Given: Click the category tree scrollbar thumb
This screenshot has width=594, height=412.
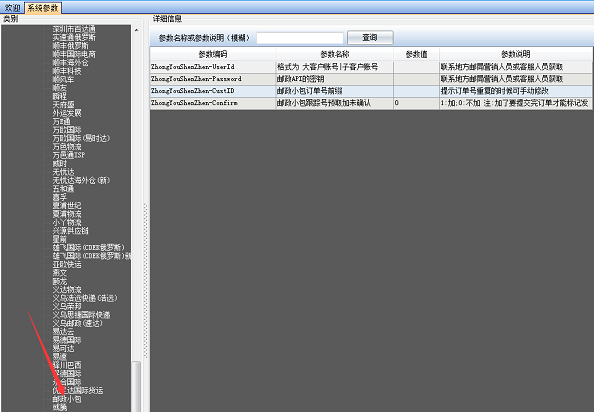Looking at the screenshot, I should [136, 386].
